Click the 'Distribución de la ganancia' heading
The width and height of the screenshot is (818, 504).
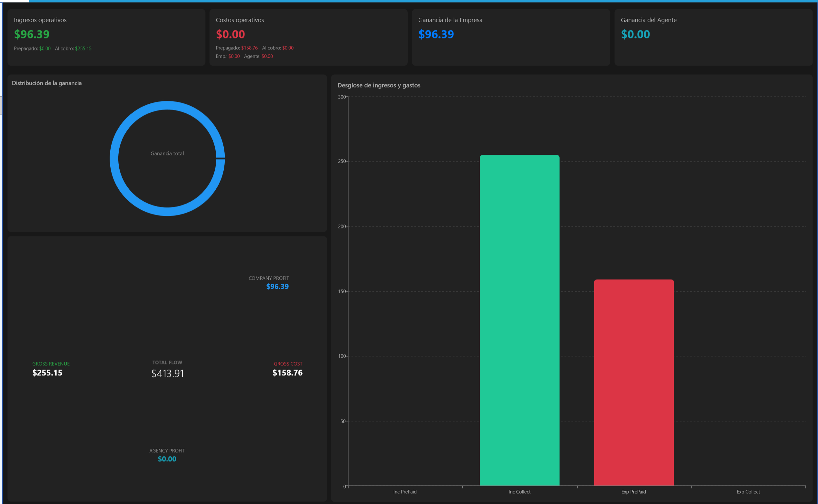point(47,83)
